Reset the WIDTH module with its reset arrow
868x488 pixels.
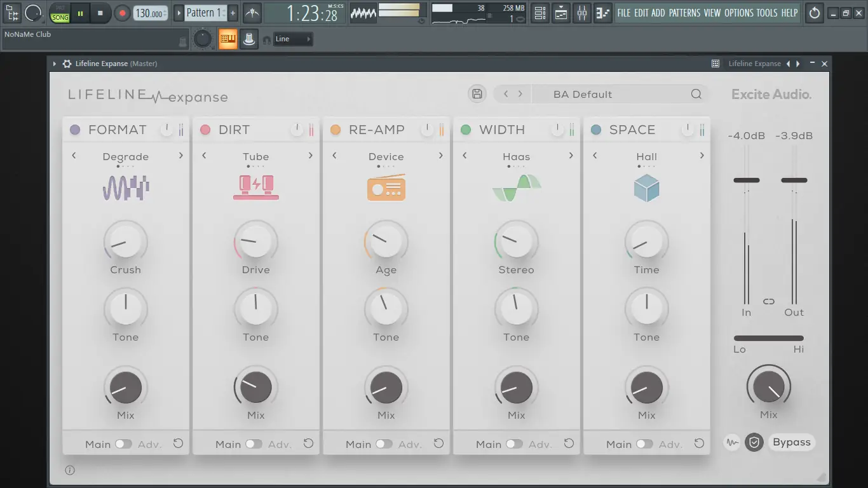pos(569,443)
